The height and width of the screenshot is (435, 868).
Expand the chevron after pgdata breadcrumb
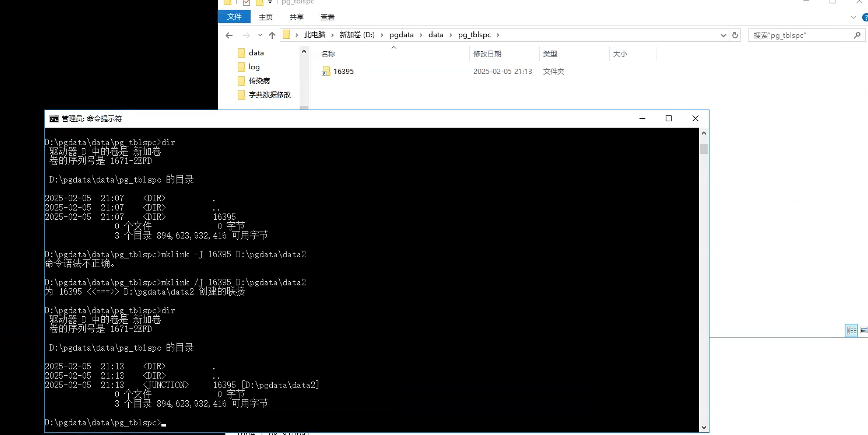point(421,35)
